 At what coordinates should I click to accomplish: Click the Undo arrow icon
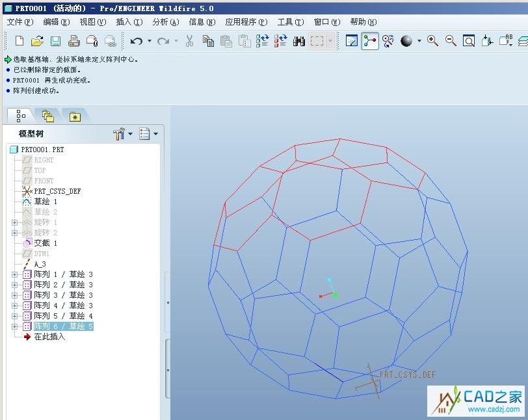(x=136, y=41)
